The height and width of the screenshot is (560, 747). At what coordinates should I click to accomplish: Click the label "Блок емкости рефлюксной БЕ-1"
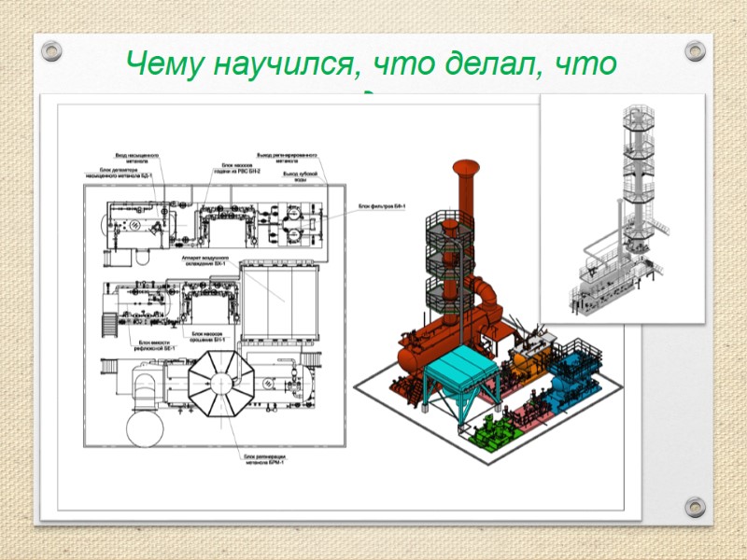(154, 345)
